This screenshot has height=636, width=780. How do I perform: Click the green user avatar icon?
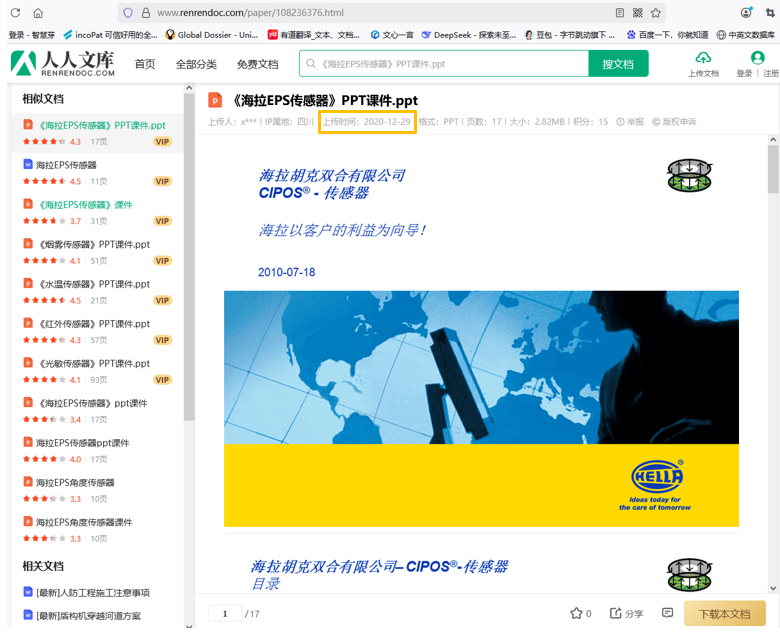758,58
